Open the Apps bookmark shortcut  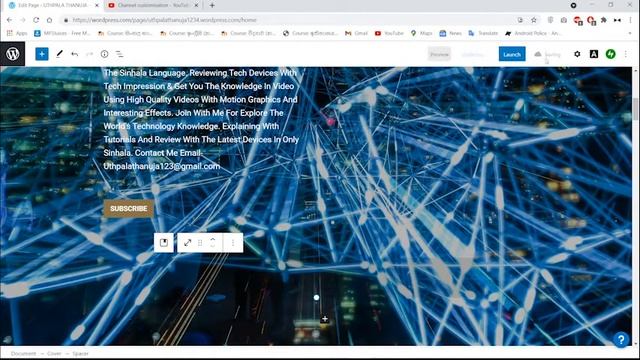tap(17, 33)
